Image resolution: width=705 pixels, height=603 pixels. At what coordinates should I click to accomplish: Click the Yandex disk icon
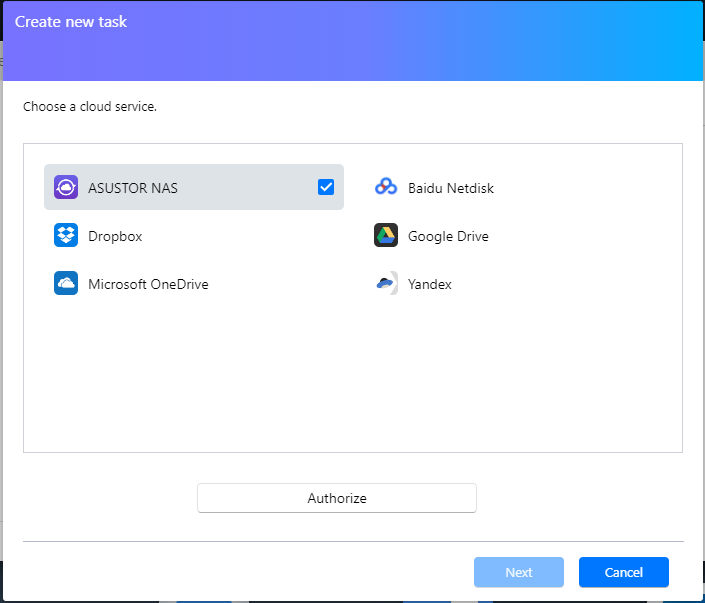pyautogui.click(x=386, y=283)
